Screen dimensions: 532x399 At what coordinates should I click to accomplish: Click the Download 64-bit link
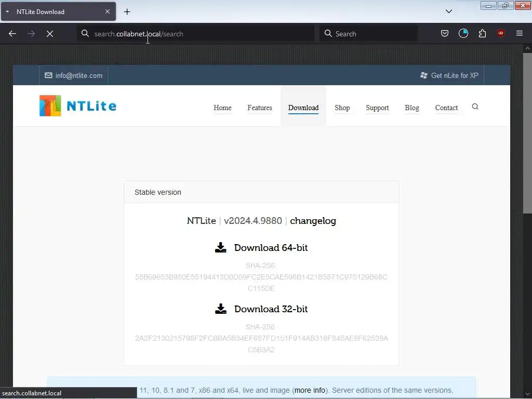point(271,248)
